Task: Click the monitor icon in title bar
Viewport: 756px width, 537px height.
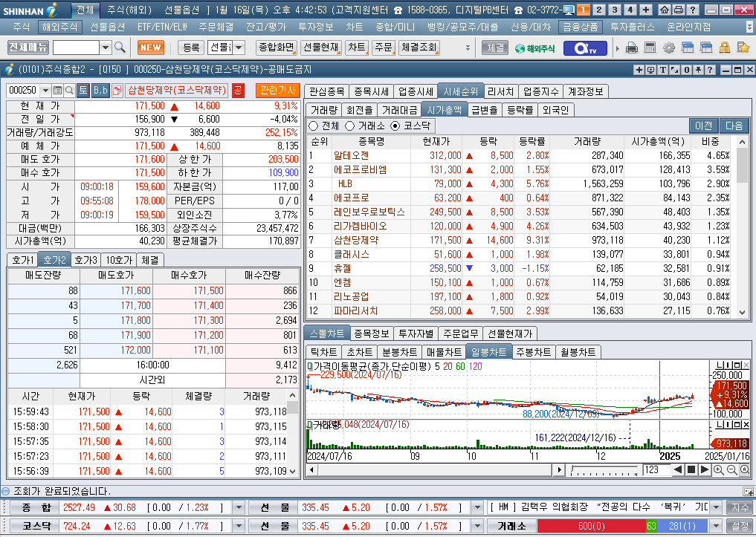Action: click(x=569, y=10)
